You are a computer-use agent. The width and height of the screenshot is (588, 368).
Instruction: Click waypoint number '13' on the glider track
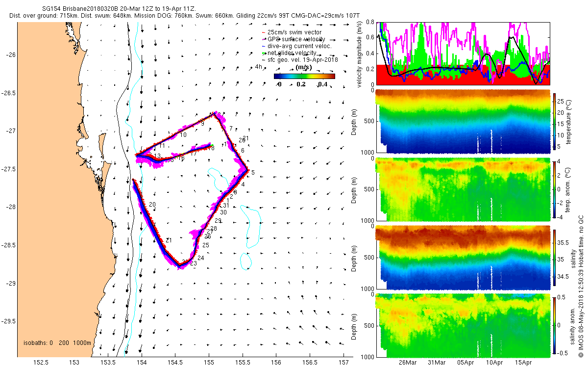click(157, 156)
